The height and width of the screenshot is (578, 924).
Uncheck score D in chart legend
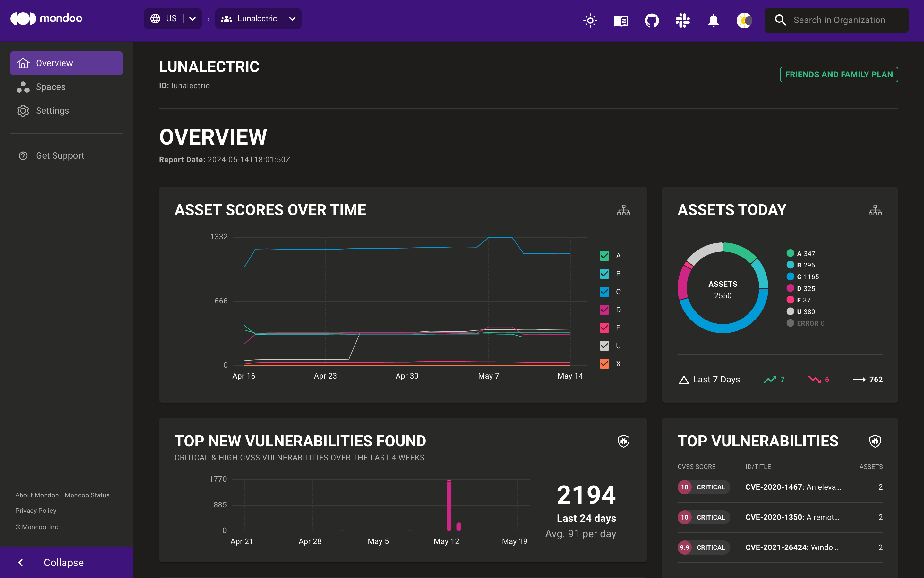click(604, 310)
